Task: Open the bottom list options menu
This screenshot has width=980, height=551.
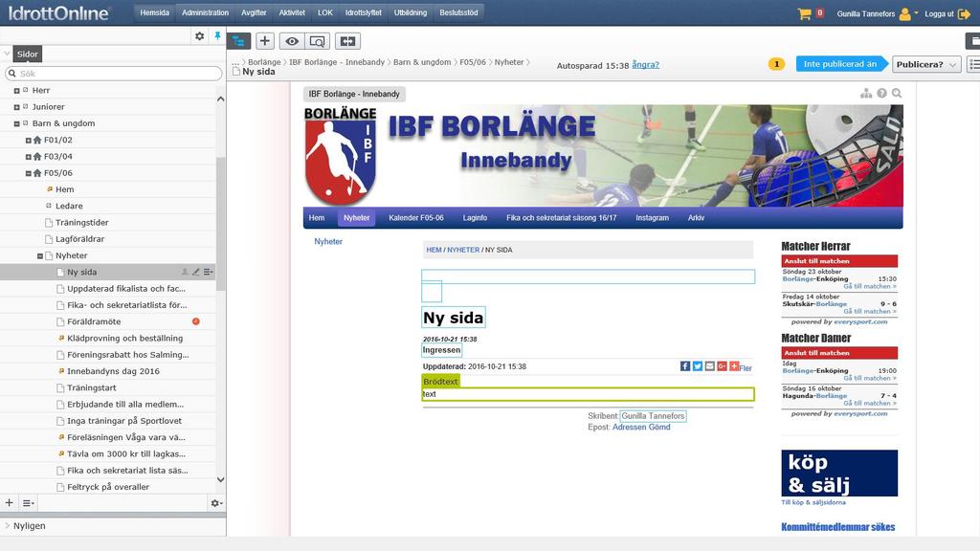Action: pyautogui.click(x=28, y=503)
